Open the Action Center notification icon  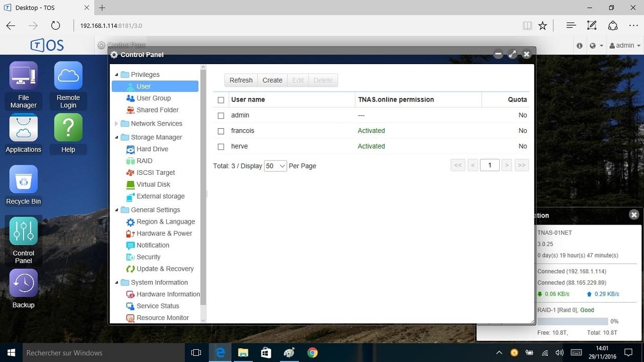click(x=629, y=353)
